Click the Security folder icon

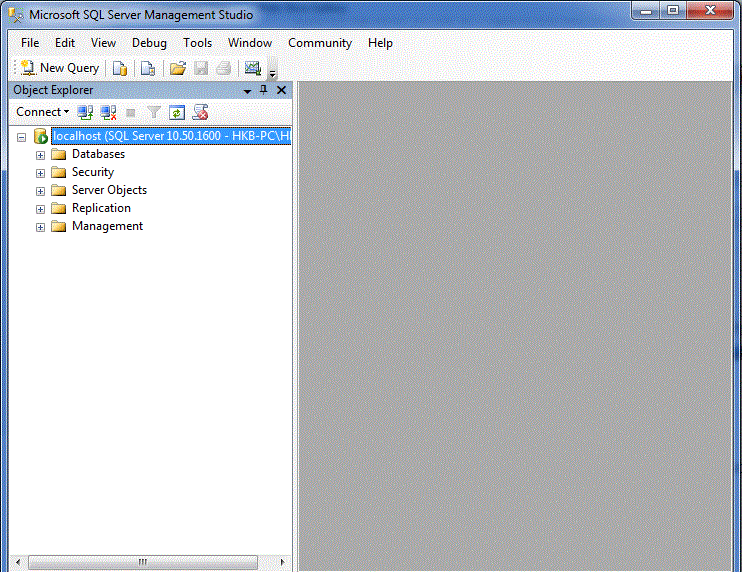[59, 172]
